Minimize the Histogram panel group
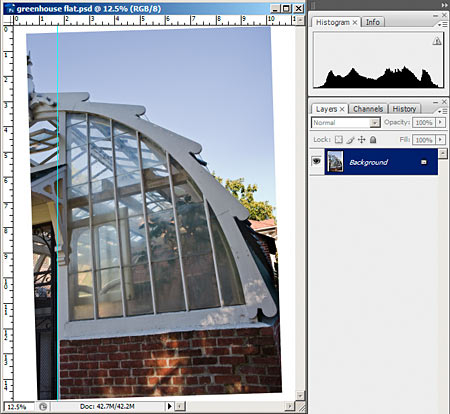 tap(435, 16)
